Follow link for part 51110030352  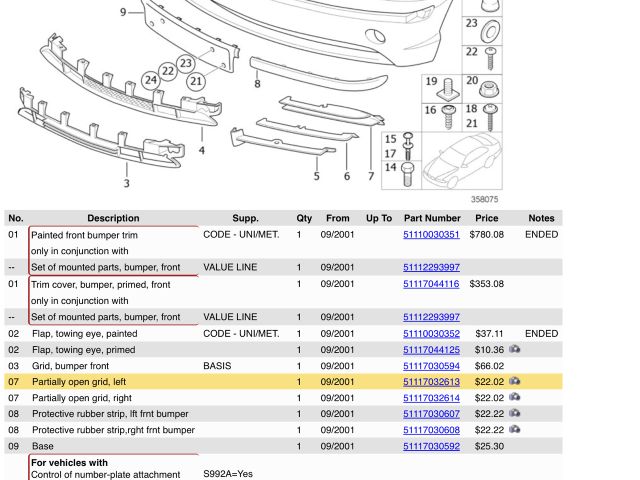click(x=431, y=334)
